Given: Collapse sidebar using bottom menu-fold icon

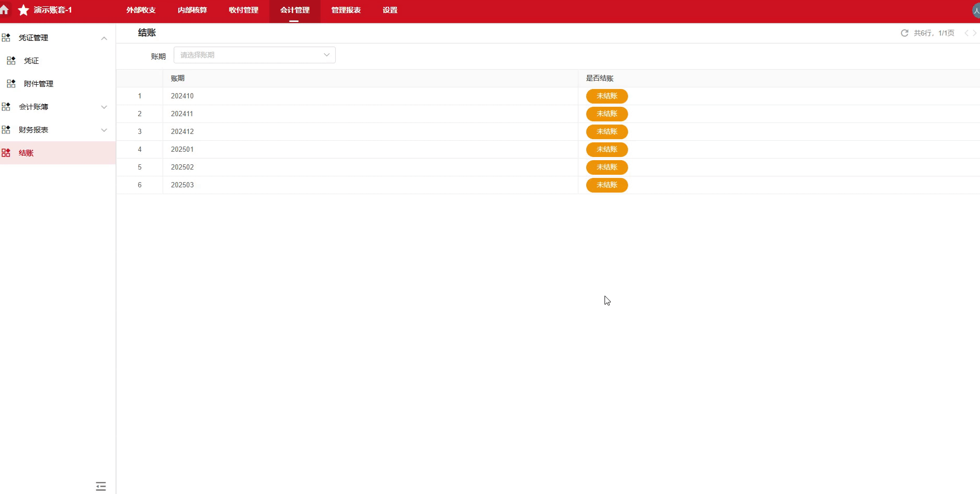Looking at the screenshot, I should 101,486.
